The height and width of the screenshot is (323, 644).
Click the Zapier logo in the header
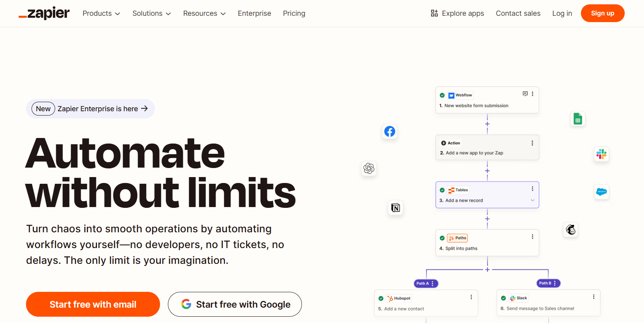[x=44, y=13]
